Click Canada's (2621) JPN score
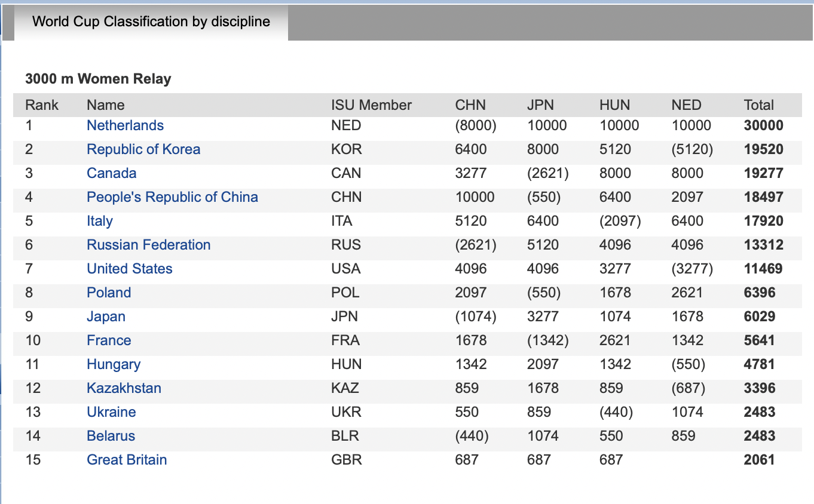The image size is (814, 504). click(x=547, y=173)
